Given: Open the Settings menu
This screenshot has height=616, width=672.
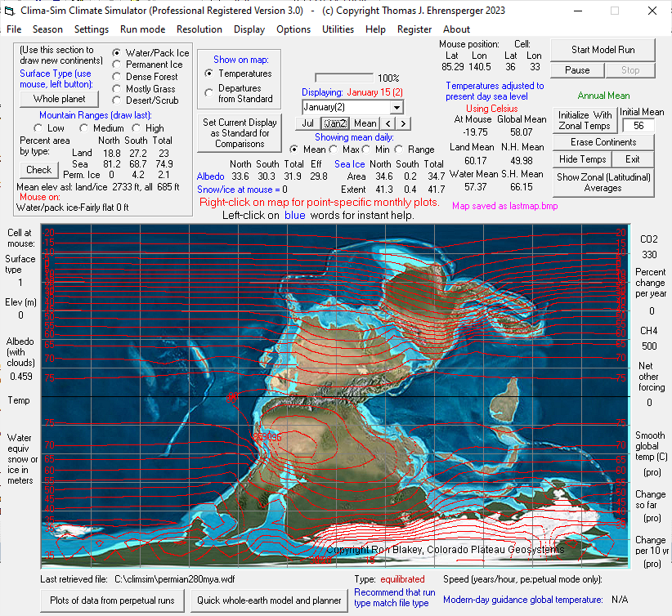Looking at the screenshot, I should click(92, 29).
